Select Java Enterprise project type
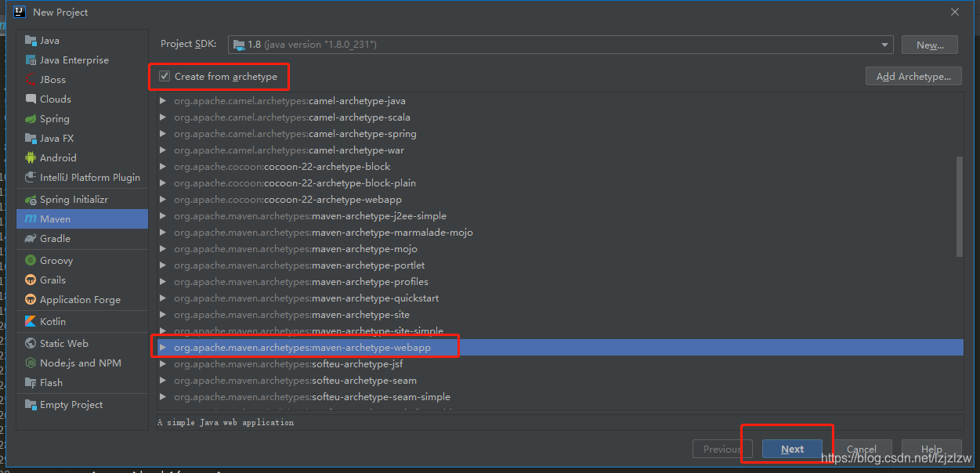 point(74,60)
